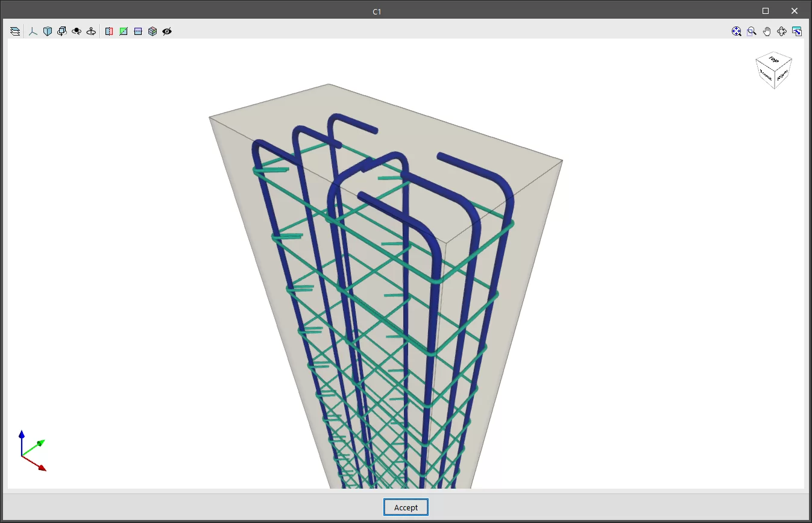Click the multicolored sectioned cube icon
The width and height of the screenshot is (812, 523).
click(153, 31)
